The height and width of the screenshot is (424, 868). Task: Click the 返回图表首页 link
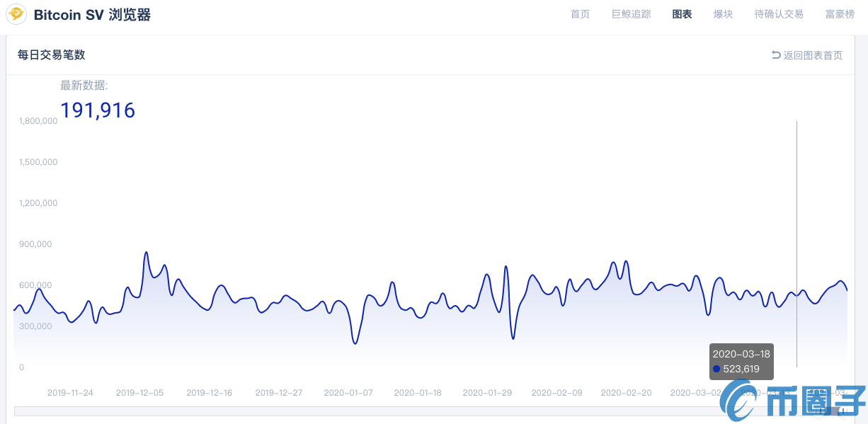(x=812, y=55)
